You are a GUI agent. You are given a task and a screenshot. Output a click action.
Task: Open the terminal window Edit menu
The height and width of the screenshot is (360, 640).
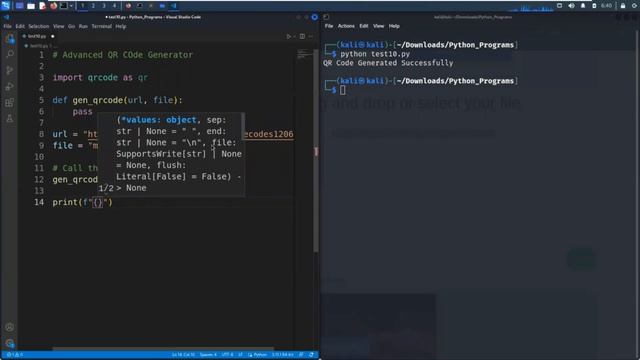364,26
